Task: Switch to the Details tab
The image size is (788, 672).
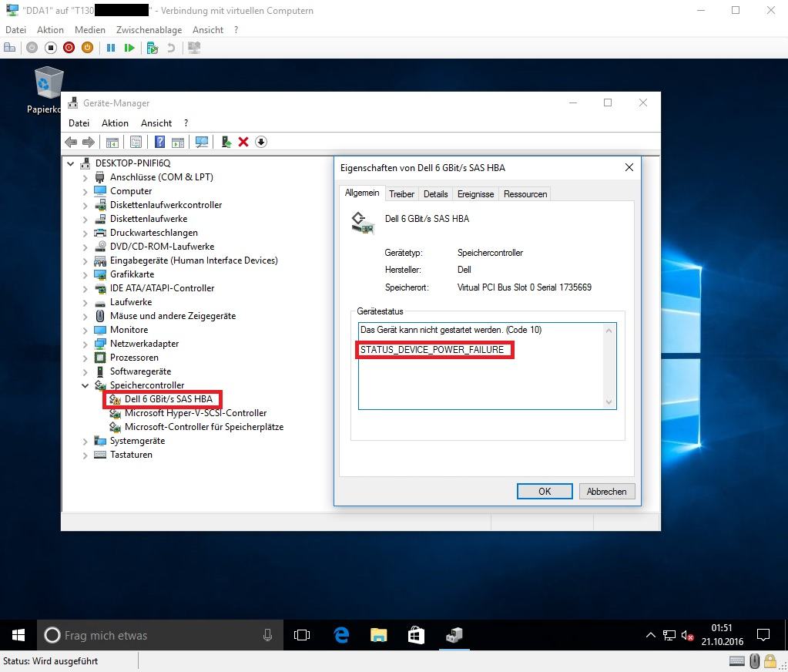Action: (x=435, y=194)
